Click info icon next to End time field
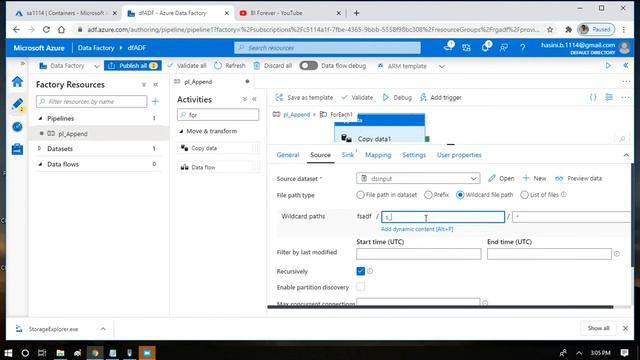This screenshot has width=640, height=360. coord(617,254)
